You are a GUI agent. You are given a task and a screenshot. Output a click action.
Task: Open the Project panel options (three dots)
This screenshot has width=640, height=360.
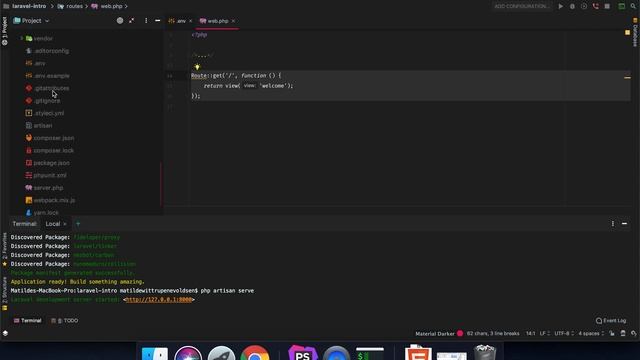[146, 20]
